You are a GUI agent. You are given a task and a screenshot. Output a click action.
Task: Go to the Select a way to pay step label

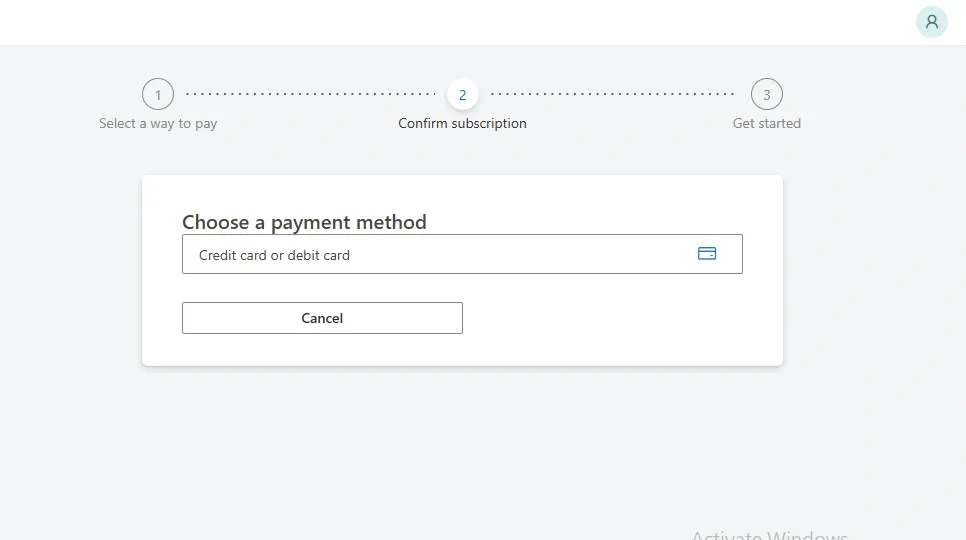[x=158, y=124]
